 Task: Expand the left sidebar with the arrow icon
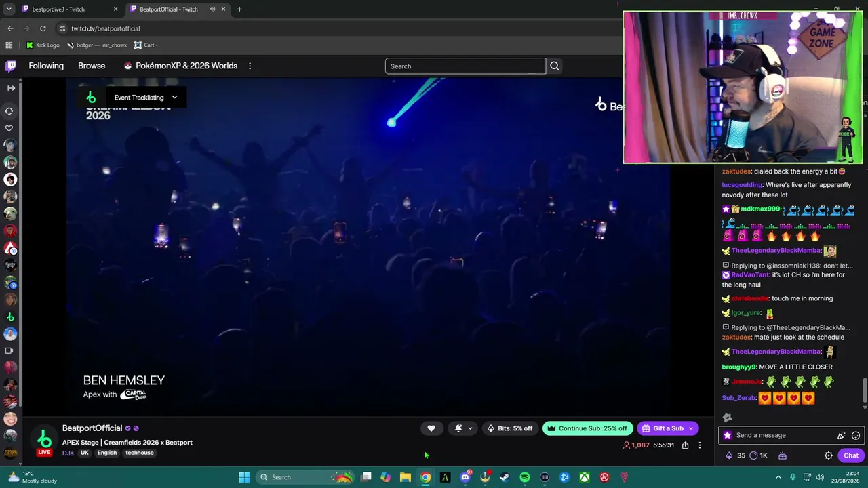point(11,88)
